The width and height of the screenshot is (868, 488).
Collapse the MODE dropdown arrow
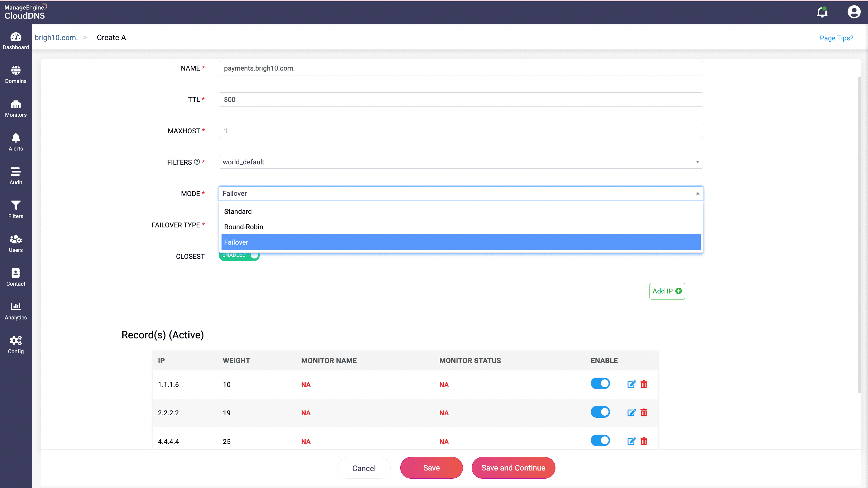tap(697, 194)
